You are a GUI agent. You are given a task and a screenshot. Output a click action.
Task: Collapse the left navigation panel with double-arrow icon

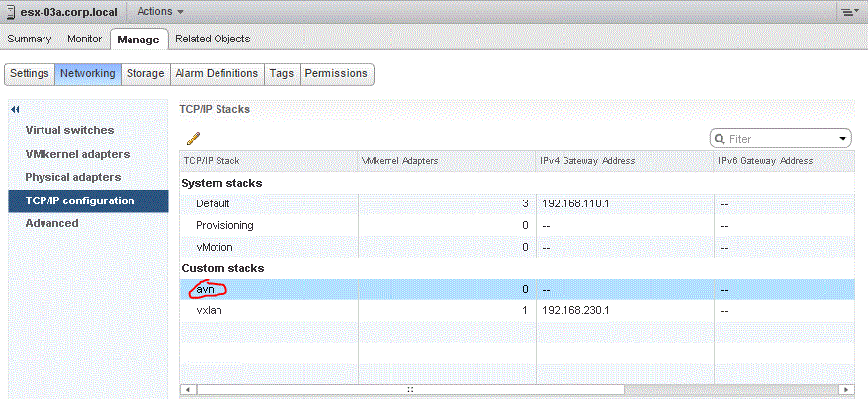tap(15, 108)
